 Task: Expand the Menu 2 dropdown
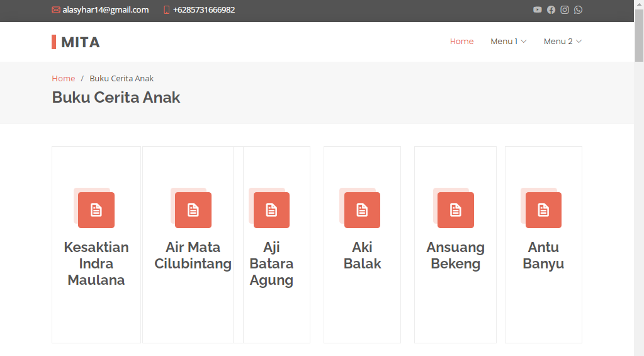click(562, 42)
